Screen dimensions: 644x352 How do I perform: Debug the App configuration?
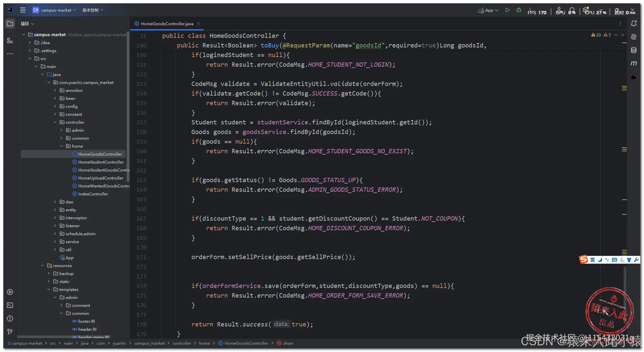519,10
